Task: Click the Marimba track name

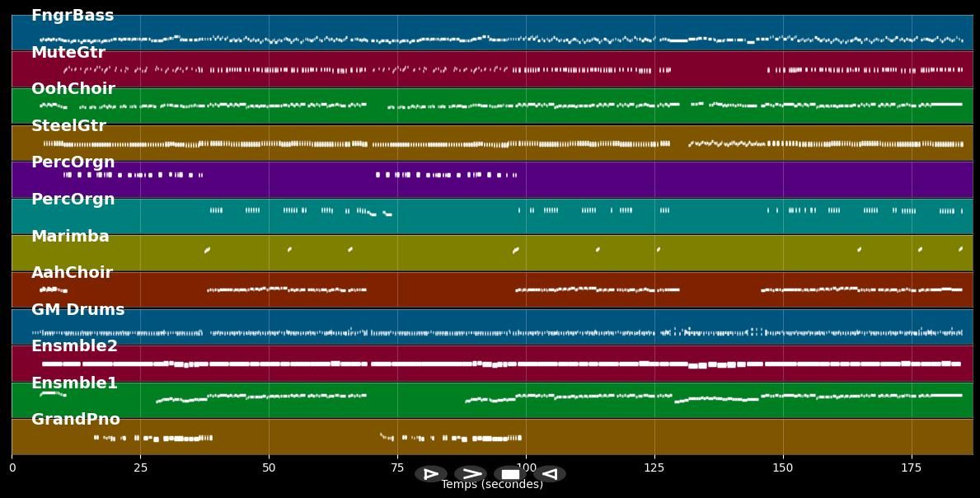Action: [x=70, y=237]
